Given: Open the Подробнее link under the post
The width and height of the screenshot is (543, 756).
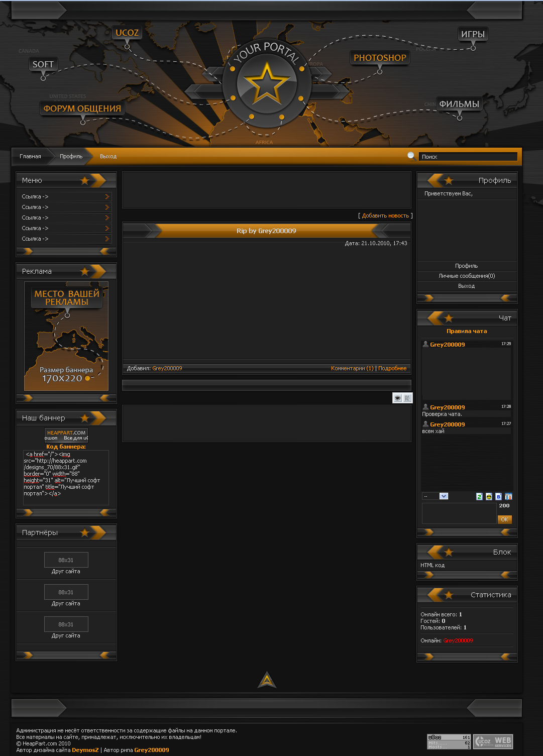Looking at the screenshot, I should point(392,368).
